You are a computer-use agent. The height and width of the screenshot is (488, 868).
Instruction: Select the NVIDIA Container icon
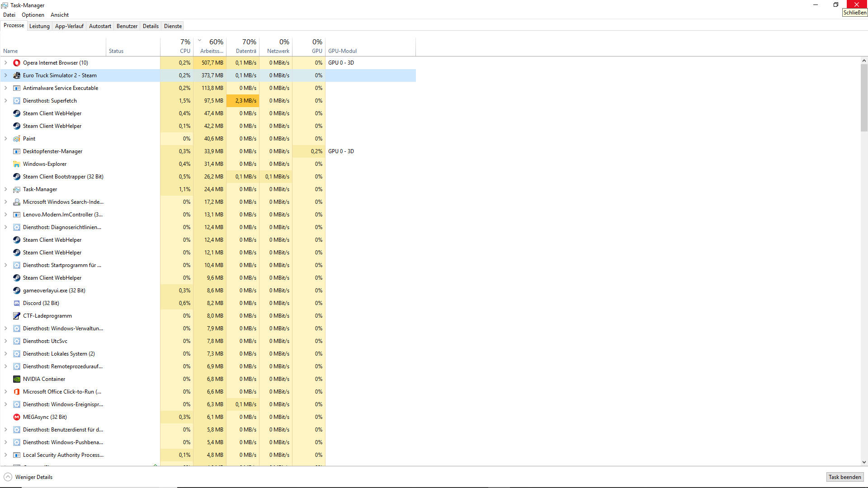click(17, 379)
